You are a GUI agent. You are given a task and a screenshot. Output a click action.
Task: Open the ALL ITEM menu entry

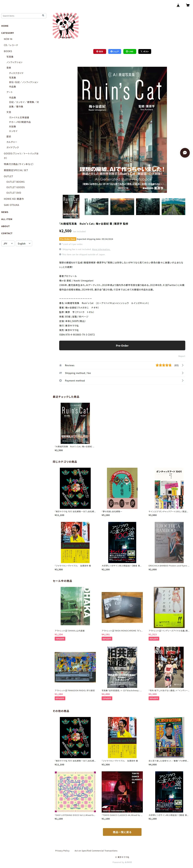[7, 219]
